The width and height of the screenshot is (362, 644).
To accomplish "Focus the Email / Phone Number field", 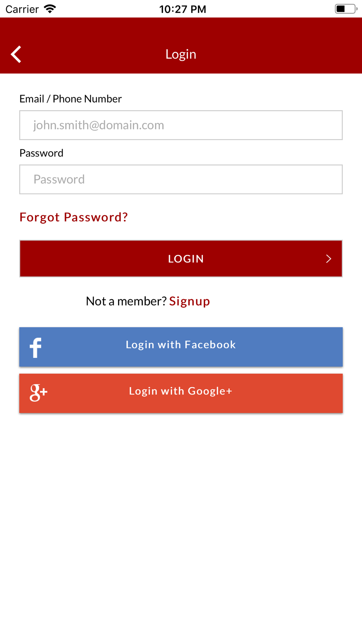I will (x=181, y=125).
